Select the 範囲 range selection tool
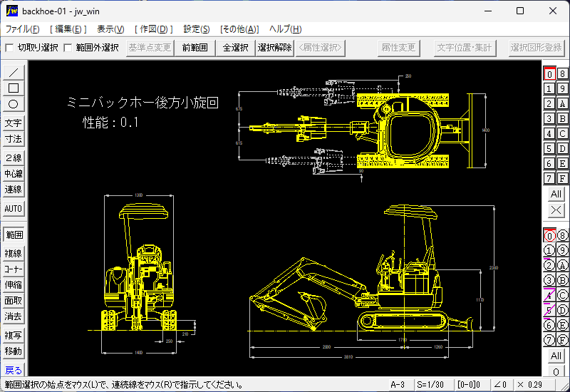This screenshot has width=570, height=392. point(14,235)
